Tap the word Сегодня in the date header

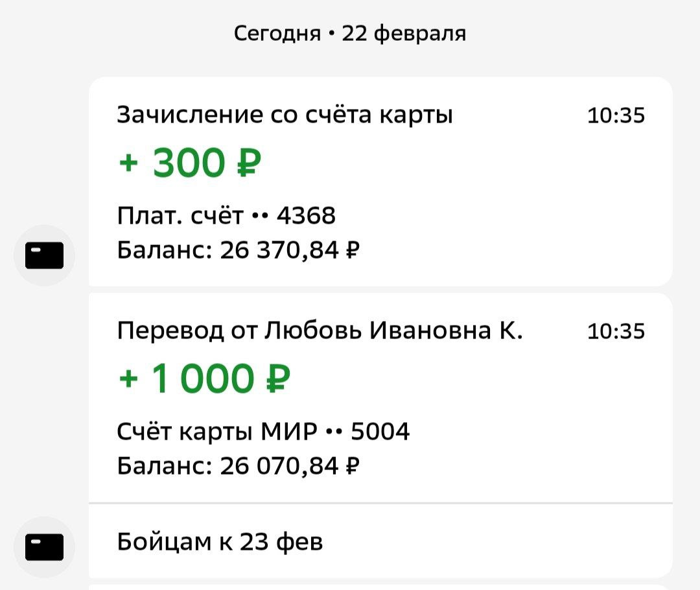(x=277, y=33)
